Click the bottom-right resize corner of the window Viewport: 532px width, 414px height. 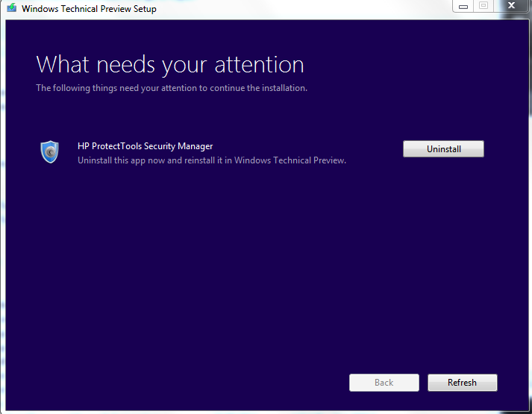click(x=529, y=411)
